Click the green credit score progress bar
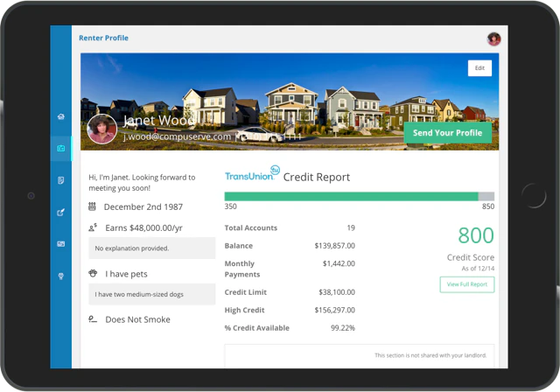This screenshot has width=560, height=392. click(x=351, y=197)
